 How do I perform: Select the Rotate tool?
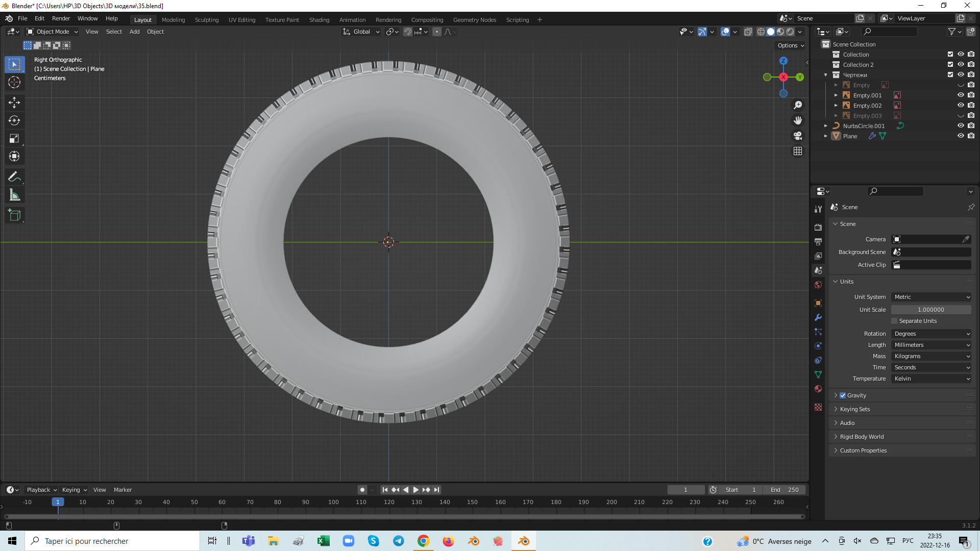14,120
